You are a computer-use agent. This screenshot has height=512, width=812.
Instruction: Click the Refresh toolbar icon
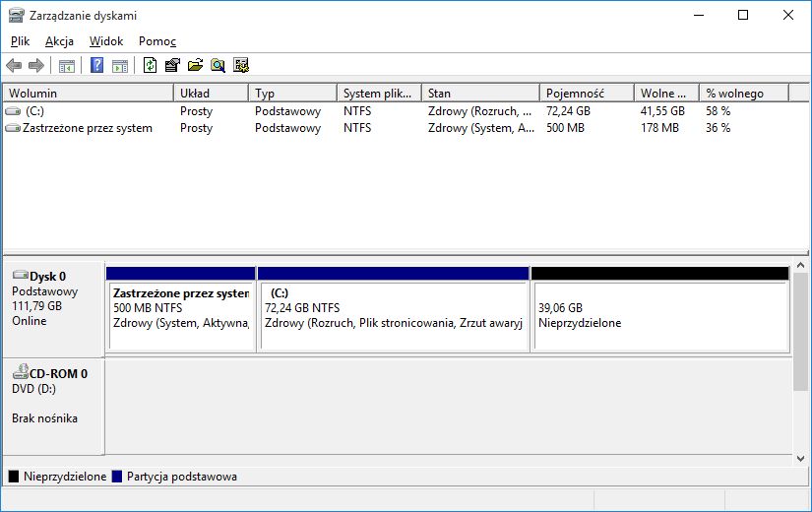151,65
